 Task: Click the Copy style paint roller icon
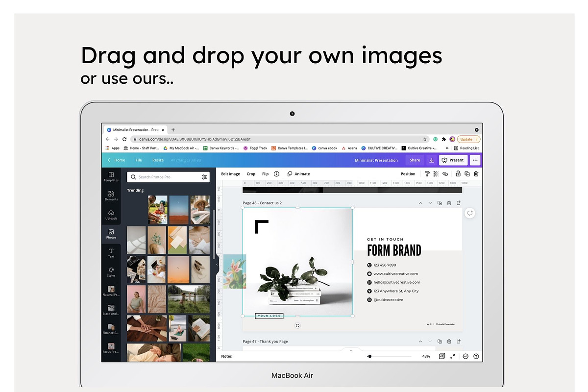[x=427, y=174]
